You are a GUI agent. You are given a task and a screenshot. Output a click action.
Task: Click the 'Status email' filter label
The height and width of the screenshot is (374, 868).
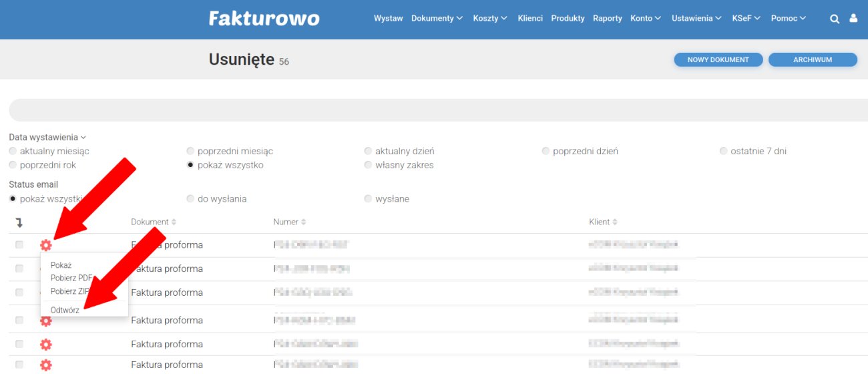[x=33, y=184]
